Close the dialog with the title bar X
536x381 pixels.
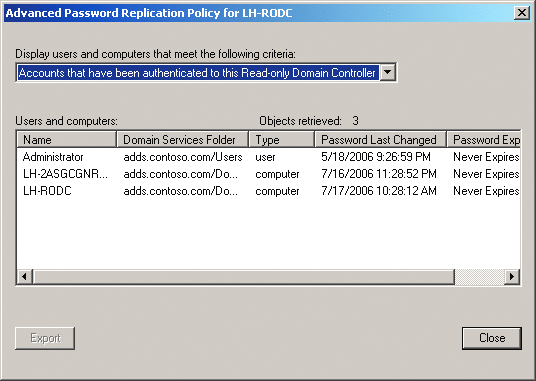click(522, 13)
